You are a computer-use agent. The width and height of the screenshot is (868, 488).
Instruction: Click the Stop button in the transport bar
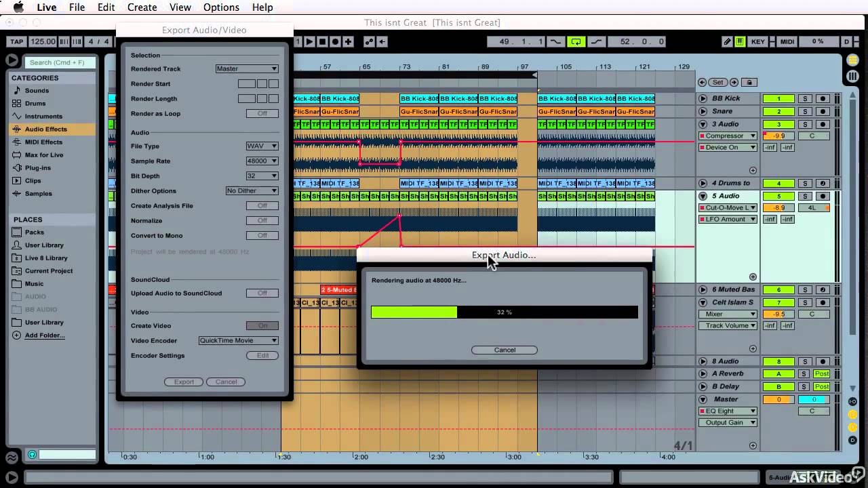323,41
